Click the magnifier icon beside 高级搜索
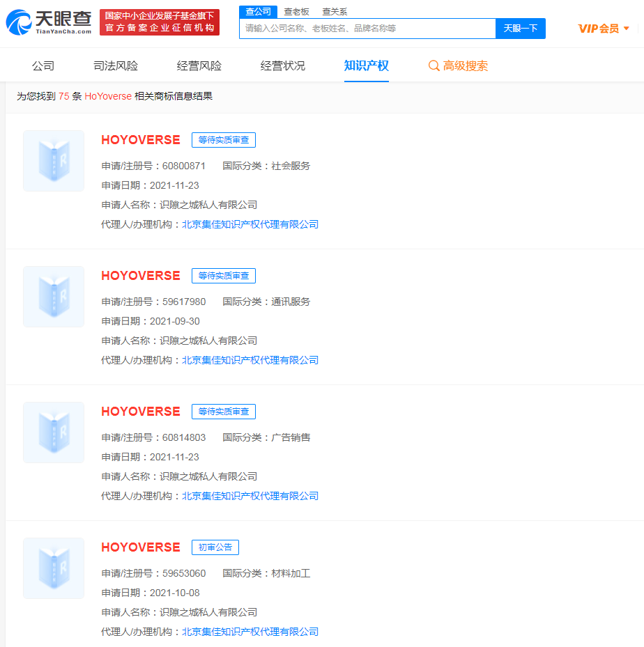Viewport: 644px width, 647px height. (x=434, y=65)
